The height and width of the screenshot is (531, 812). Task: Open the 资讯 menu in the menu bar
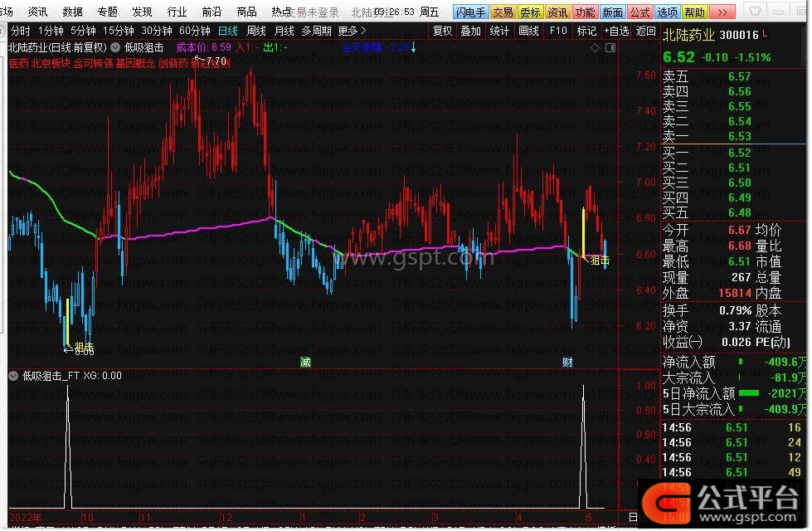[x=37, y=12]
